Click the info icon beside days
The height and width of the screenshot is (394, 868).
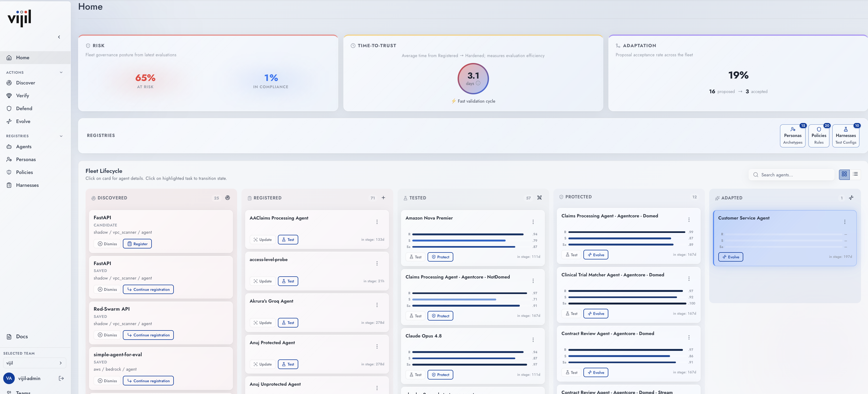pos(478,83)
